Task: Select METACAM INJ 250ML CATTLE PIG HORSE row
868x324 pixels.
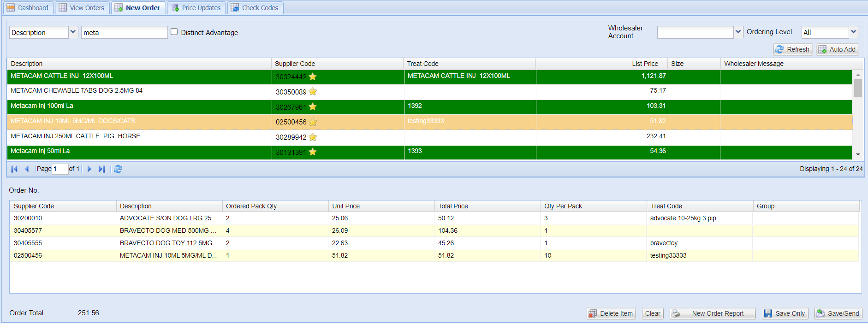Action: point(429,137)
